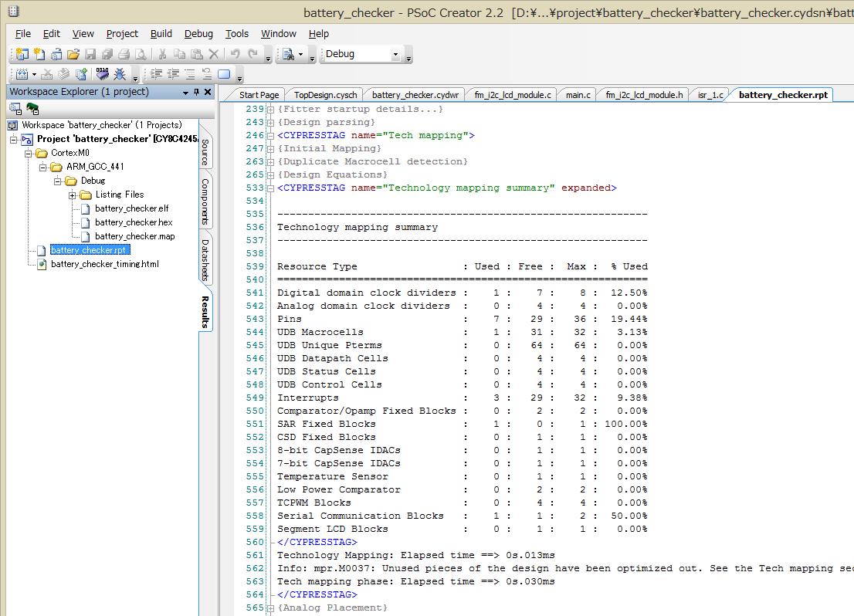Expand the Analog Placement fold
The width and height of the screenshot is (854, 616).
(x=270, y=608)
